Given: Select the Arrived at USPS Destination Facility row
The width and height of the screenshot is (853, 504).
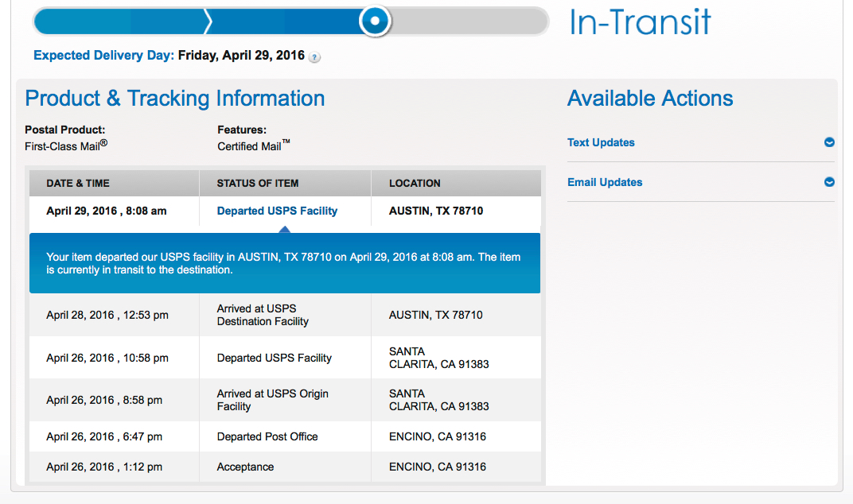Looking at the screenshot, I should (285, 315).
